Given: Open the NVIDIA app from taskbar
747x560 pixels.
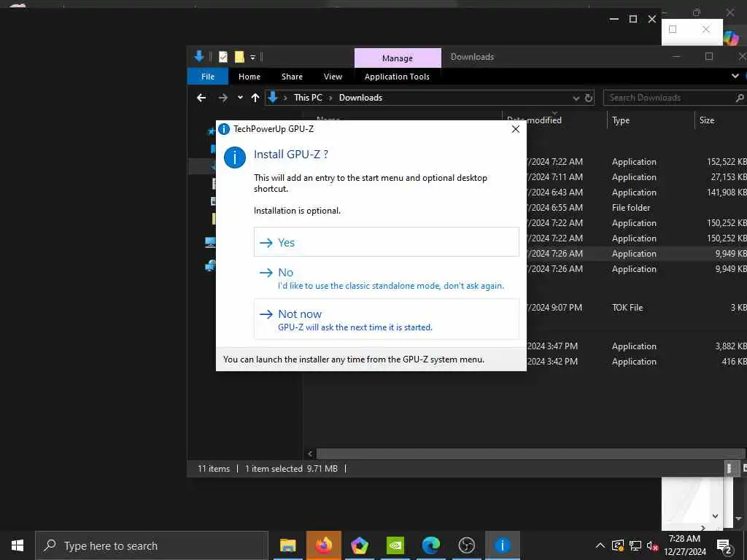Looking at the screenshot, I should click(395, 545).
